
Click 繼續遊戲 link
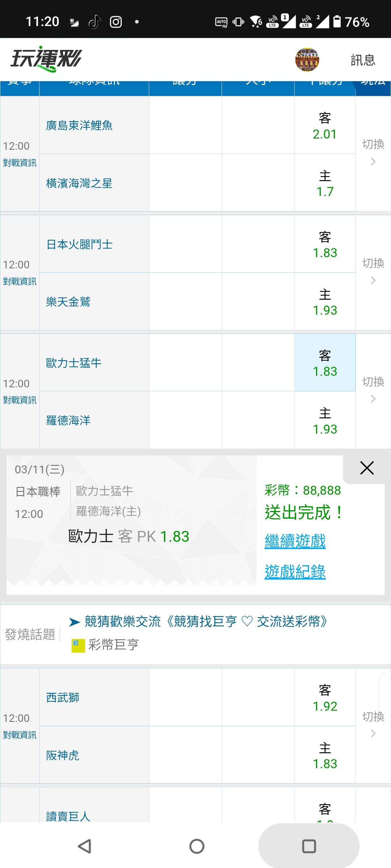coord(295,541)
